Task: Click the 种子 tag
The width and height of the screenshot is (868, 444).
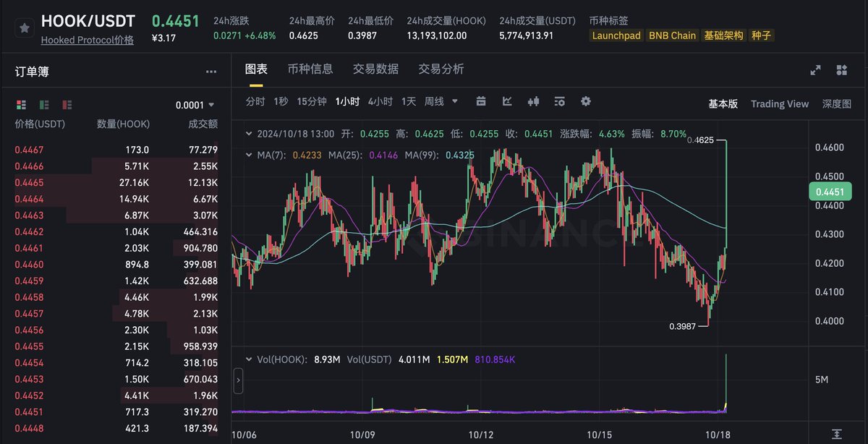Action: (x=762, y=35)
